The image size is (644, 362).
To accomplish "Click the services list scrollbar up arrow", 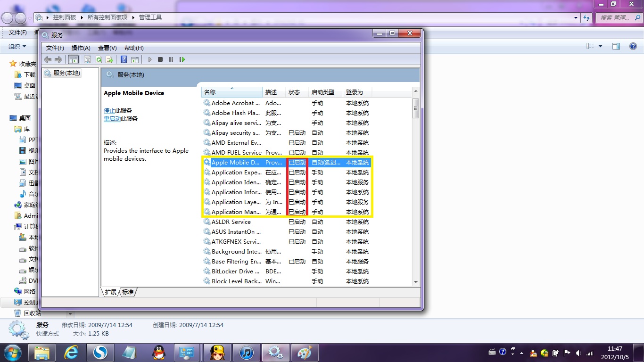I will [x=415, y=91].
